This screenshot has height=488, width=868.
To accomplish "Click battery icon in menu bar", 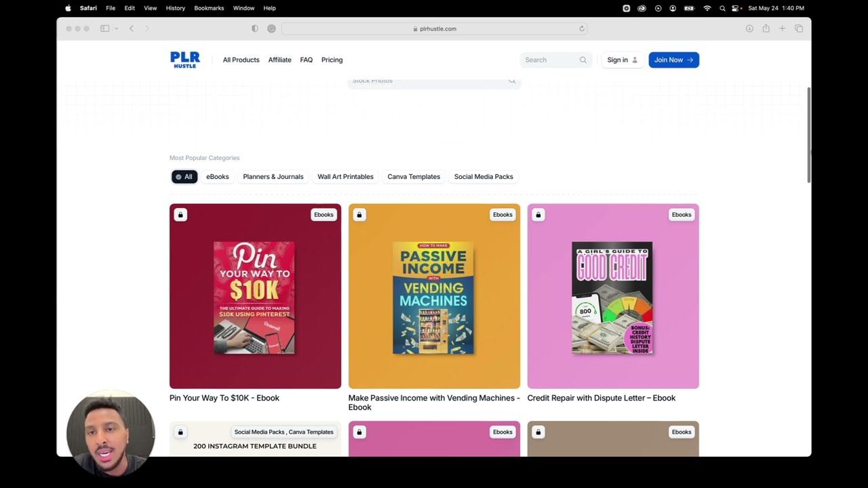I will pos(689,8).
